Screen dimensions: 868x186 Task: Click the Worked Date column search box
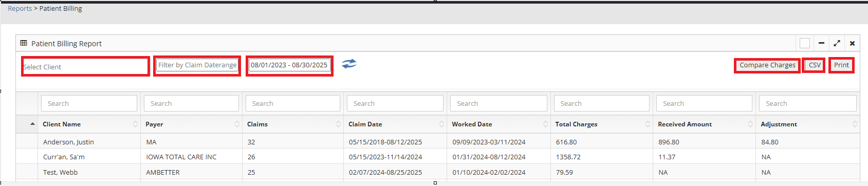[x=498, y=103]
